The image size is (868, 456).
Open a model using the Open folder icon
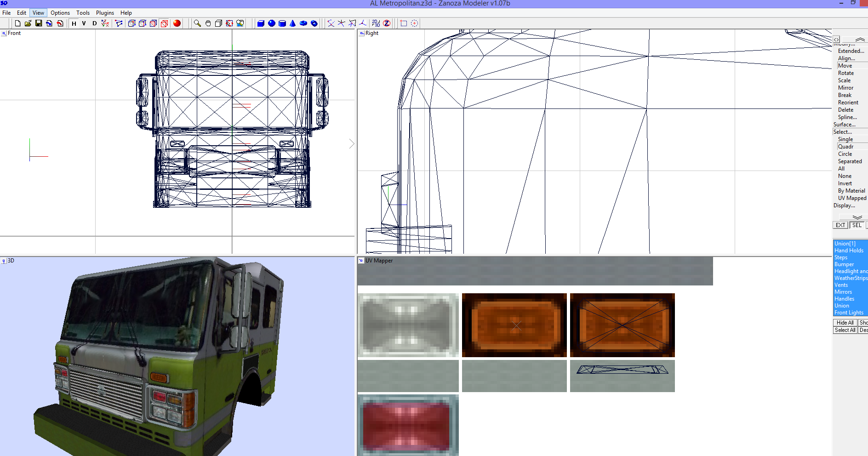tap(29, 23)
